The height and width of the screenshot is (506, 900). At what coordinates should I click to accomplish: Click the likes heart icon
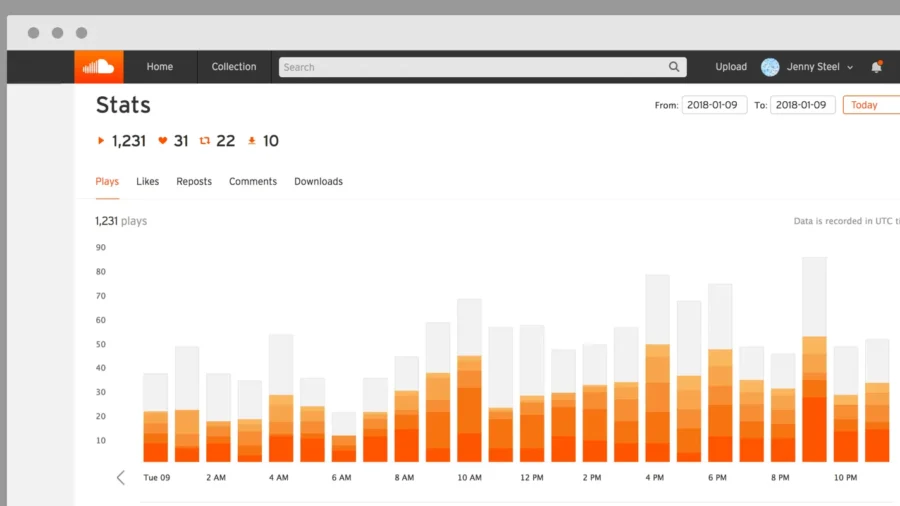[x=163, y=141]
